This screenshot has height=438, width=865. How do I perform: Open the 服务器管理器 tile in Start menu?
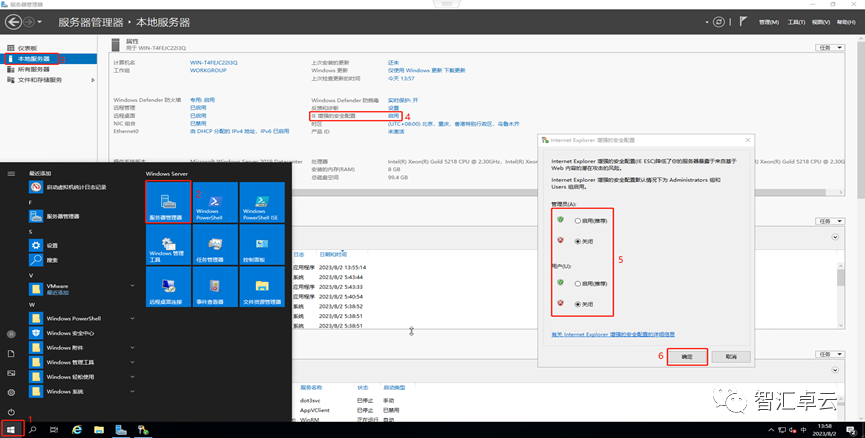[169, 202]
